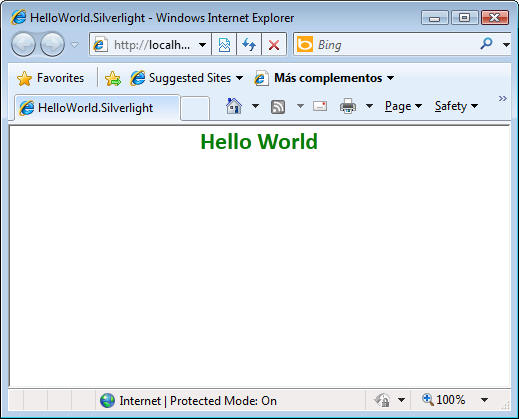This screenshot has width=519, height=419.
Task: Click the status bar privacy lock icon
Action: 383,400
